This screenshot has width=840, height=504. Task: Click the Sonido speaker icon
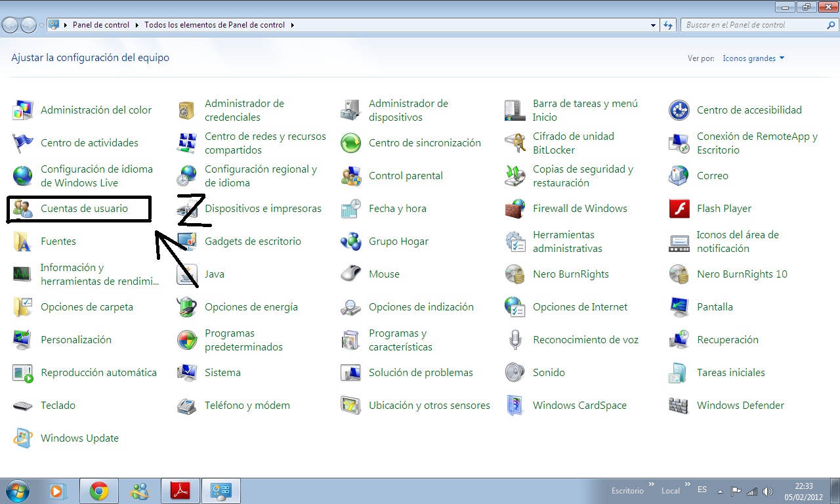click(x=515, y=373)
